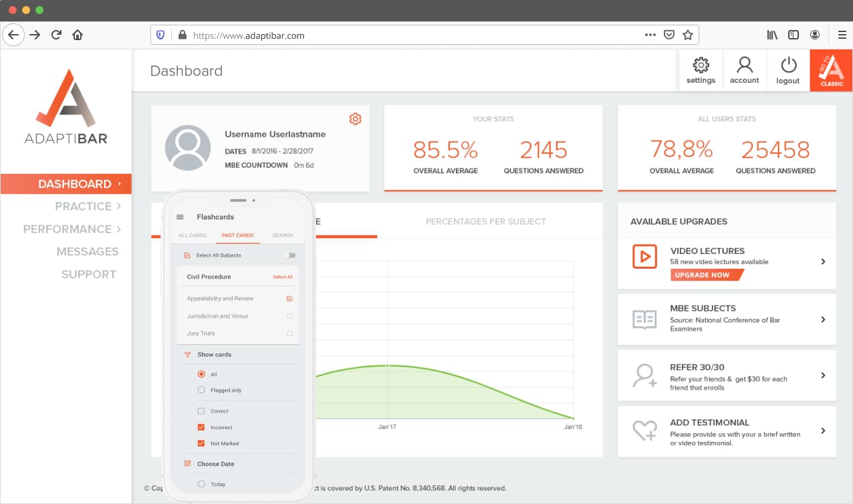The width and height of the screenshot is (853, 504).
Task: Click the browser back button
Action: (x=13, y=35)
